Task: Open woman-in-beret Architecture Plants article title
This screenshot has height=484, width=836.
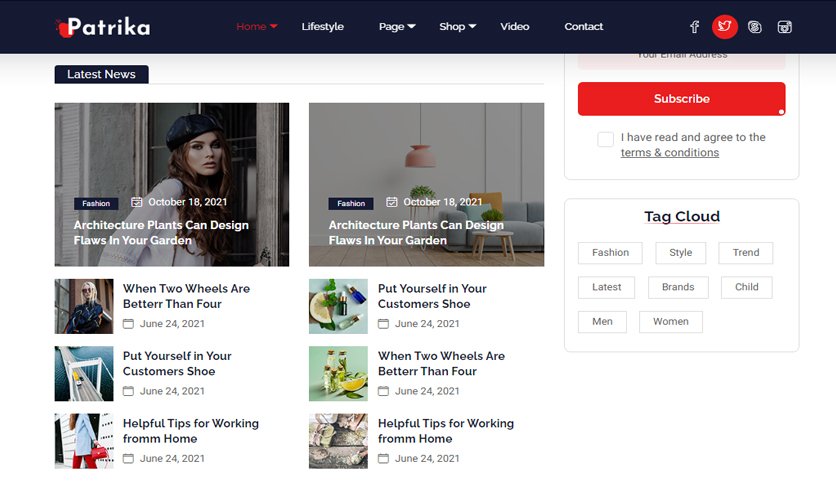Action: [161, 232]
